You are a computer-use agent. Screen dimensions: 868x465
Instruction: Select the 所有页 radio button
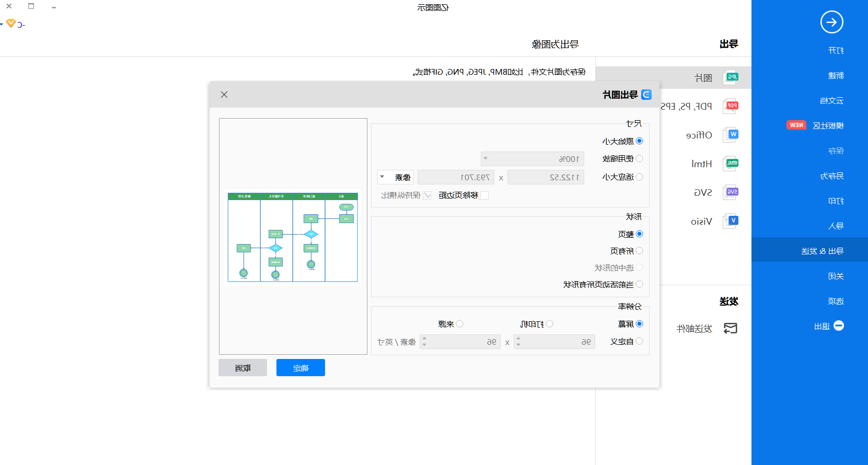click(640, 251)
